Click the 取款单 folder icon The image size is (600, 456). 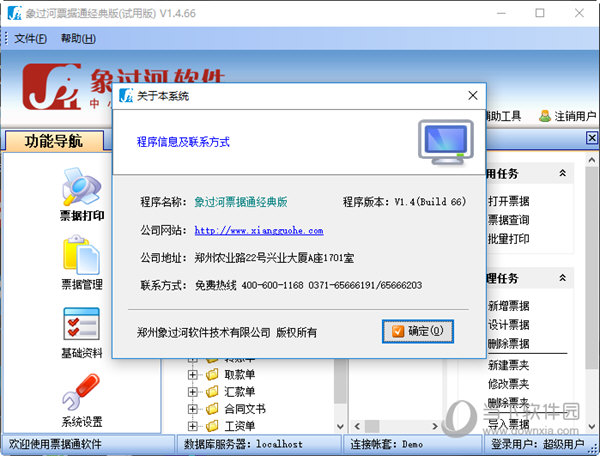(x=212, y=374)
